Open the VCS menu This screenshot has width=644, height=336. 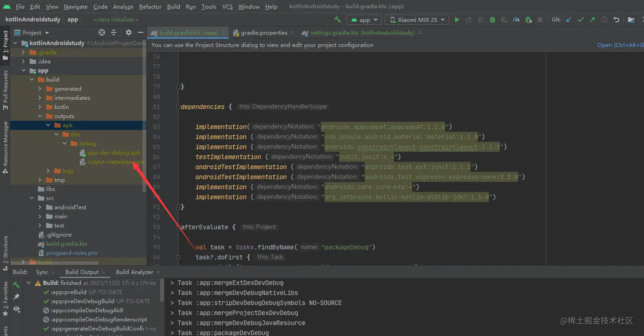pos(227,6)
